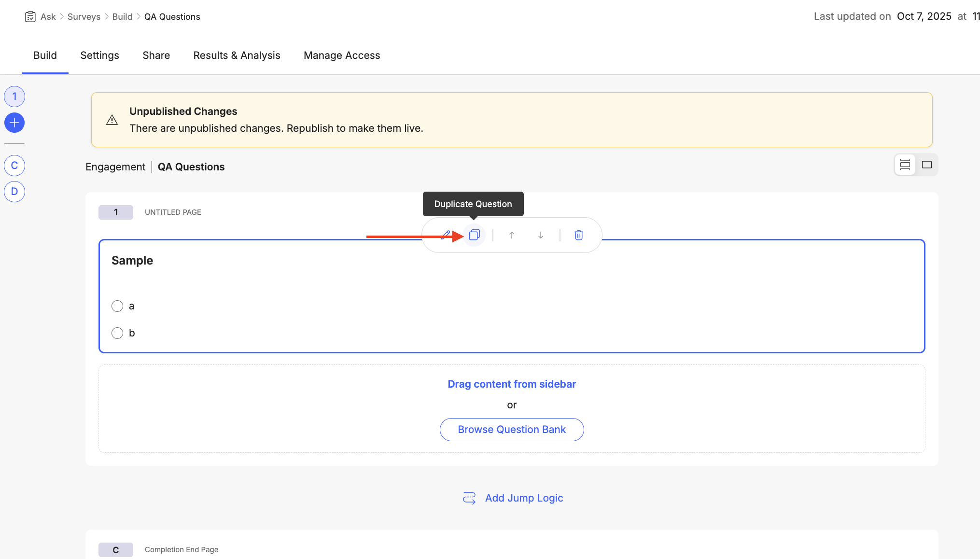Screen dimensions: 980x559
Task: Click the blue plus add page icon
Action: pos(14,123)
